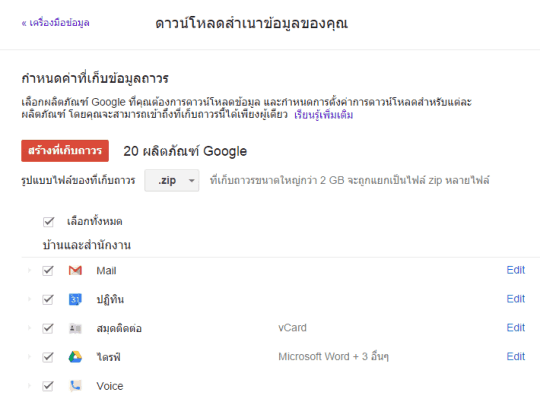Image resolution: width=540 pixels, height=405 pixels.
Task: Click Edit for Mail settings
Action: coord(516,270)
